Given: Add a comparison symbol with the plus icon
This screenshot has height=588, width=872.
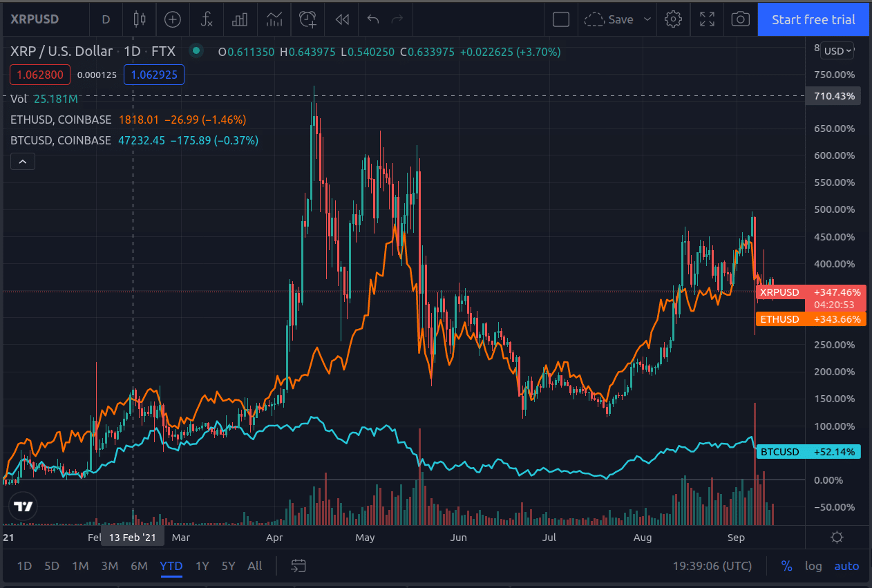Looking at the screenshot, I should coord(172,19).
